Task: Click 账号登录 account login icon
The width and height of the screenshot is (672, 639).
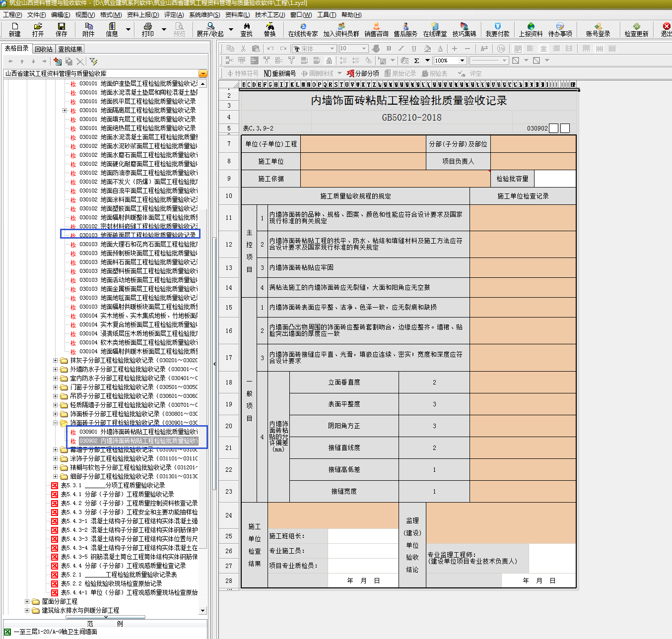Action: 598,29
